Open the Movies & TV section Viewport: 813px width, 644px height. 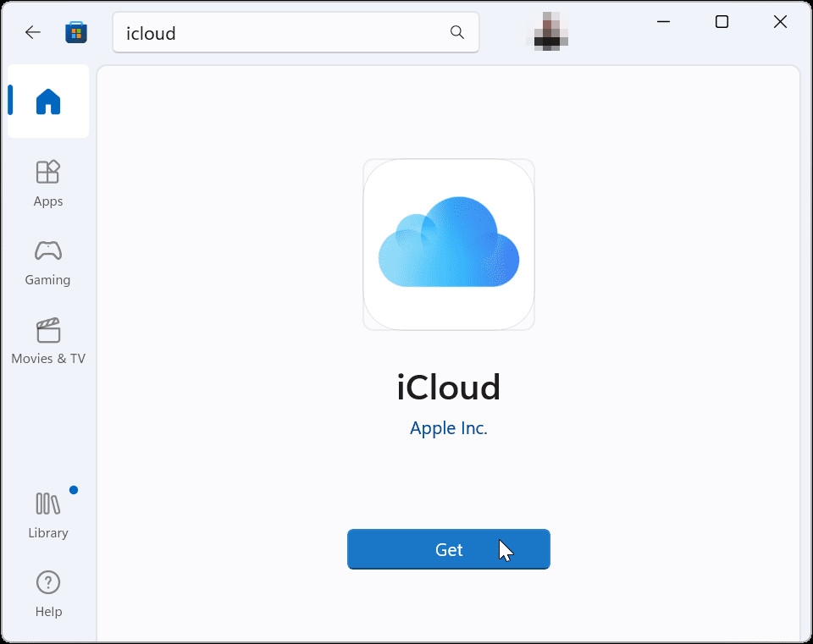48,342
